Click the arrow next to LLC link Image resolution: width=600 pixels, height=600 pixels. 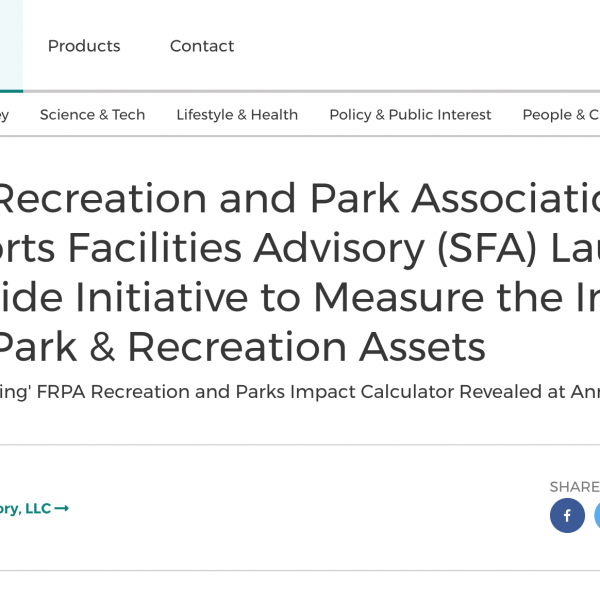[x=62, y=509]
